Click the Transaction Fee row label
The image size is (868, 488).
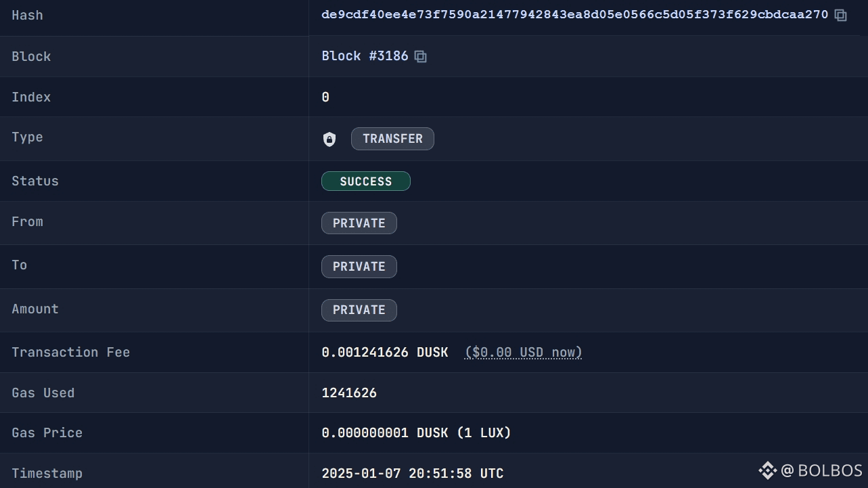(71, 353)
